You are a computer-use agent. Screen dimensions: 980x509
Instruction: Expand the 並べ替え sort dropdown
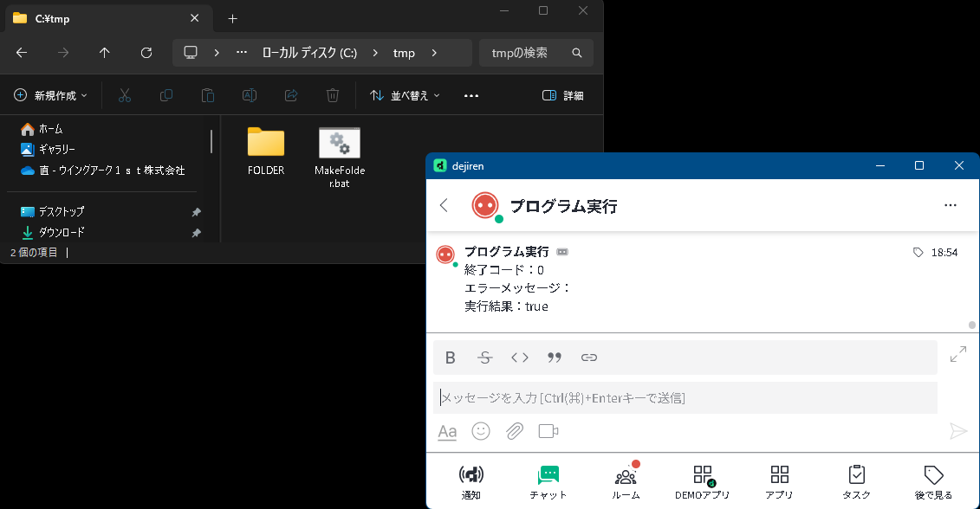[405, 95]
